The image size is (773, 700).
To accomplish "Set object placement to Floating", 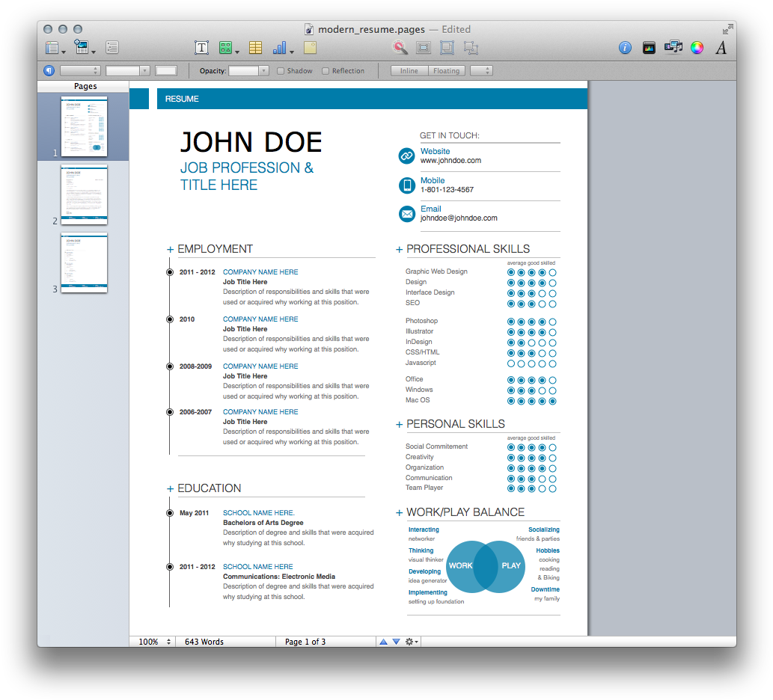I will tap(447, 71).
